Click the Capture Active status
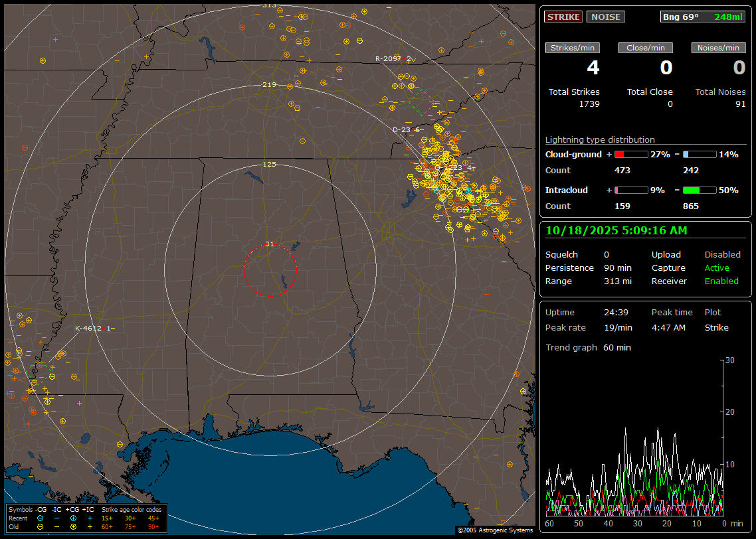This screenshot has height=539, width=756. click(x=716, y=268)
